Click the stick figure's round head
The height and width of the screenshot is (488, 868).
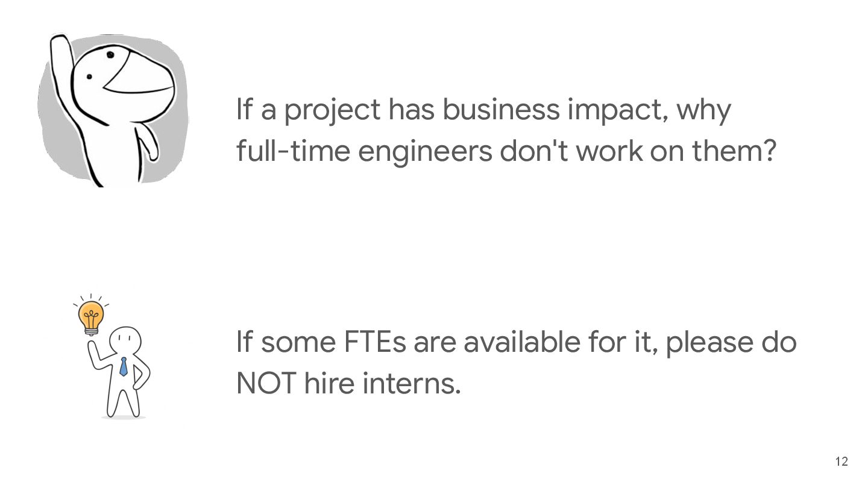pos(127,341)
